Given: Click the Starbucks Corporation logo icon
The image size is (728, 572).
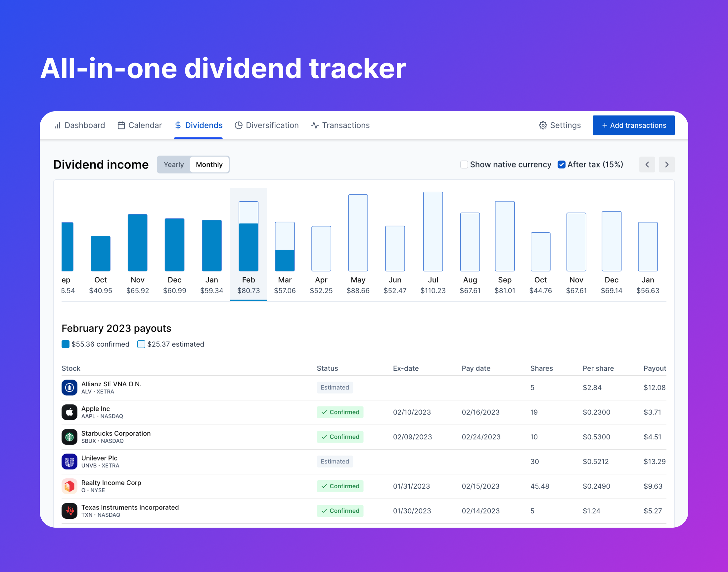Looking at the screenshot, I should [x=69, y=437].
